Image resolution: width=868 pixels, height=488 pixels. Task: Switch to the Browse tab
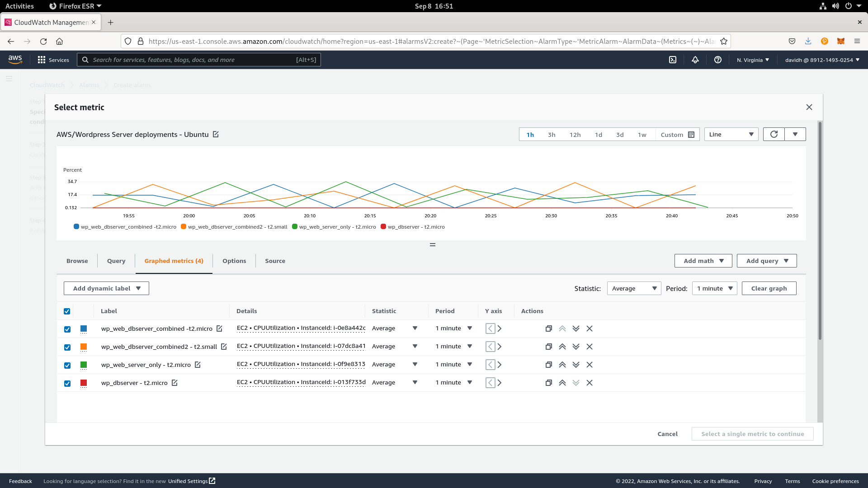point(77,261)
